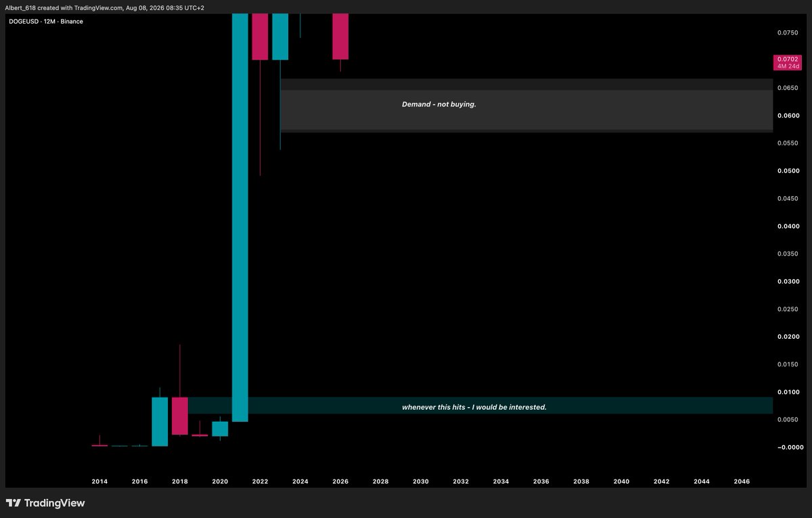This screenshot has width=812, height=518.
Task: Click the 2028 time axis label
Action: coord(380,481)
